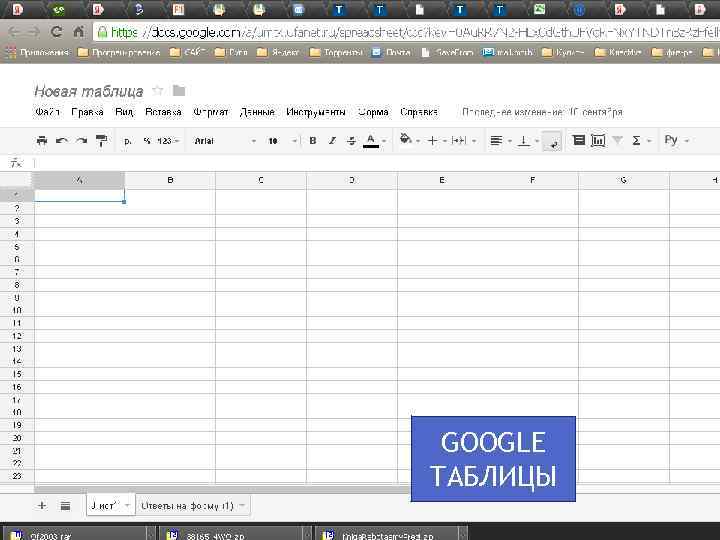The image size is (720, 540).
Task: Open the vertical align dropdown
Action: coord(528,141)
